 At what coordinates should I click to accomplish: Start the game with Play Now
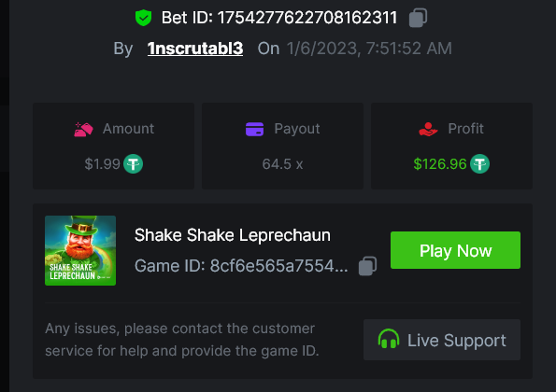point(455,250)
